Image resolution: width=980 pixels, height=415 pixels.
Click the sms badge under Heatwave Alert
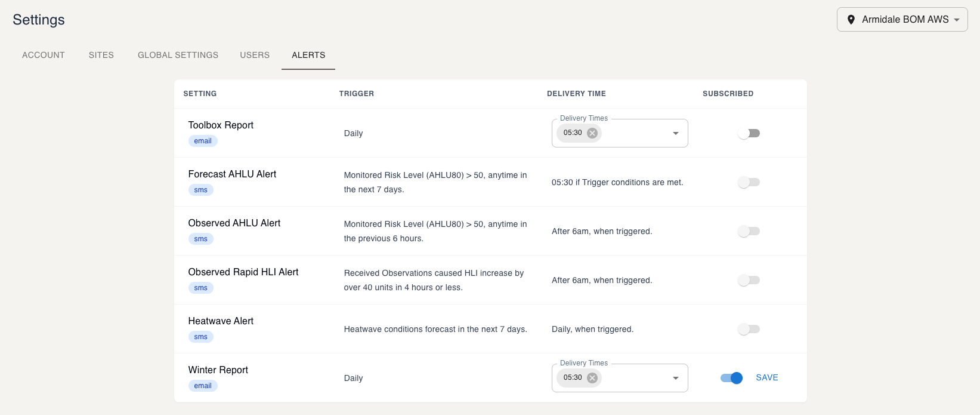pos(201,337)
